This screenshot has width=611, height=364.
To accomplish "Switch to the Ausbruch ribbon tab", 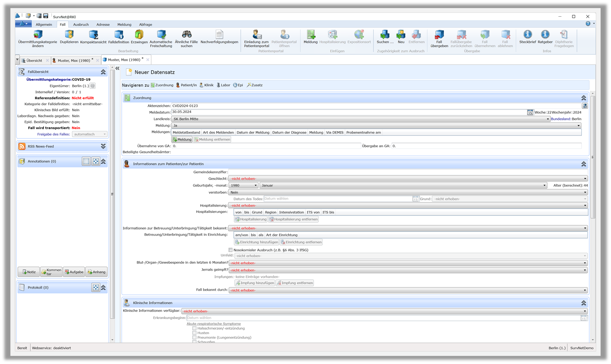I will pos(81,24).
